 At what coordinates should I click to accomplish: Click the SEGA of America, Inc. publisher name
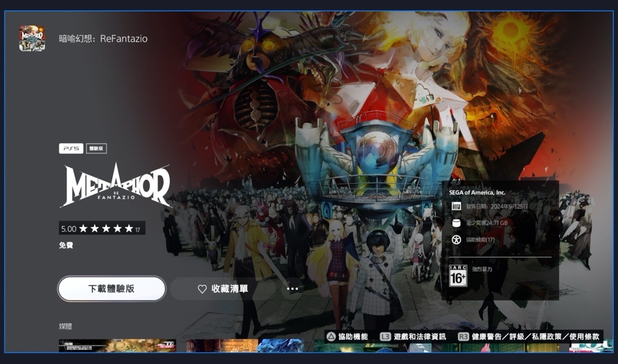coord(477,192)
